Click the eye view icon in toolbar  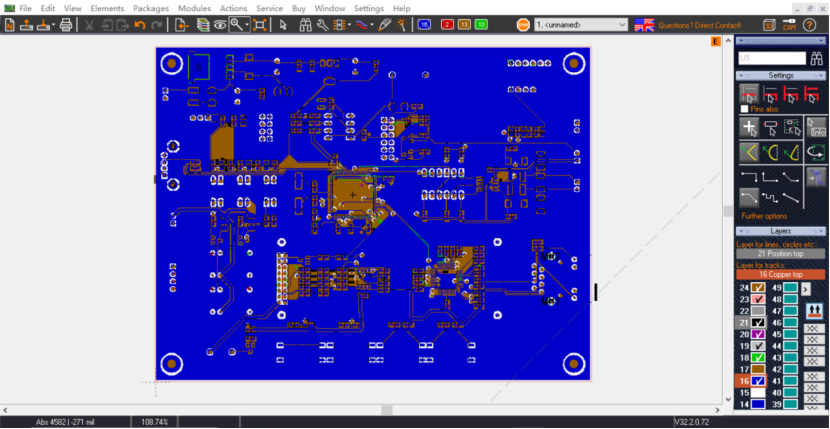[220, 24]
